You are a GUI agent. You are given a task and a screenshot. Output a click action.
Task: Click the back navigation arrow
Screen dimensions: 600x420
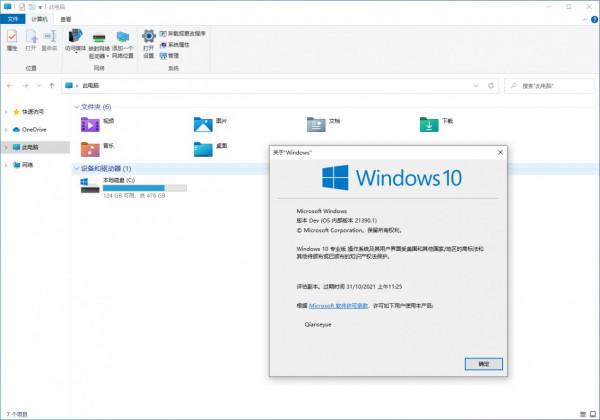click(x=10, y=86)
